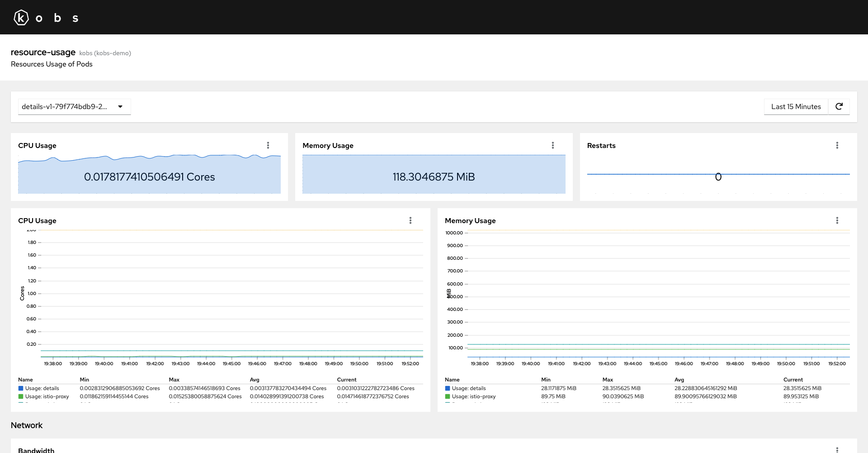868x453 pixels.
Task: Click the 89.953125 MiB Current value
Action: [801, 396]
